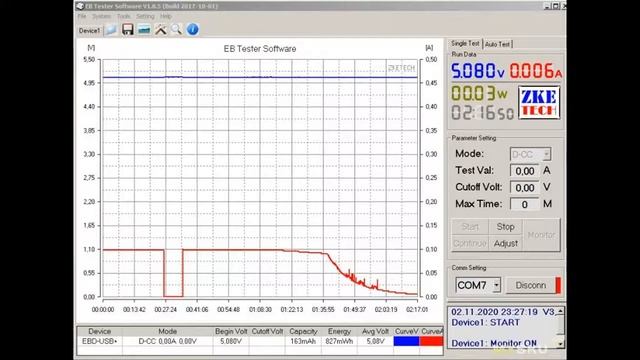640x360 pixels.
Task: Click the Max Time input field
Action: click(x=524, y=204)
